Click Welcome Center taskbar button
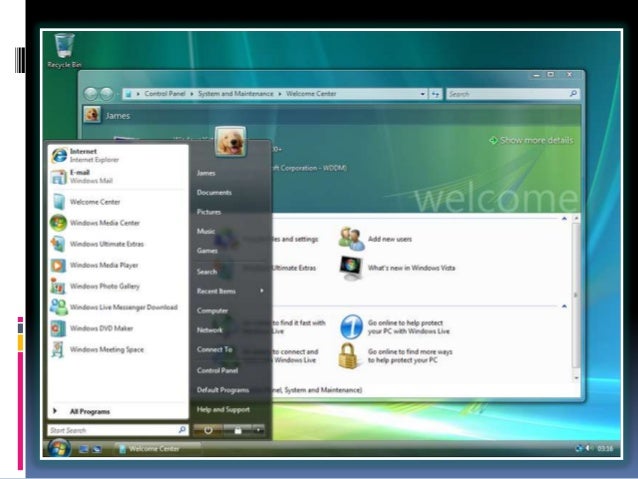The height and width of the screenshot is (479, 638). pyautogui.click(x=157, y=448)
